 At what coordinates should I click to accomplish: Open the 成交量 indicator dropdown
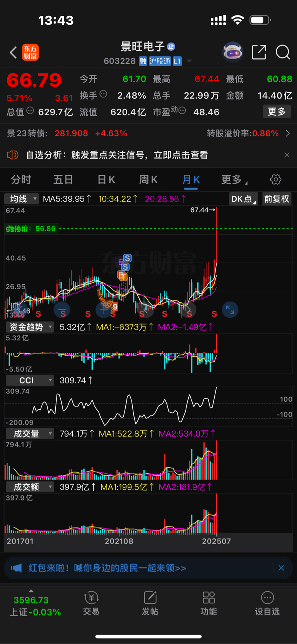(x=30, y=434)
